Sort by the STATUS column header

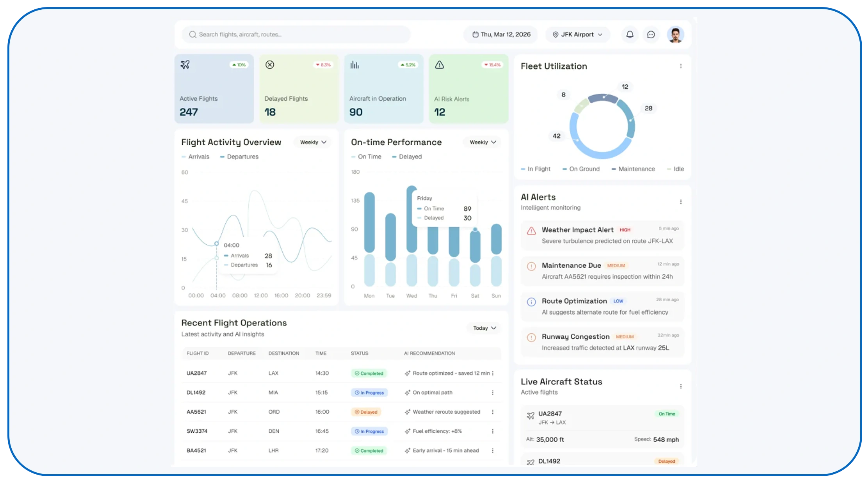[360, 354]
